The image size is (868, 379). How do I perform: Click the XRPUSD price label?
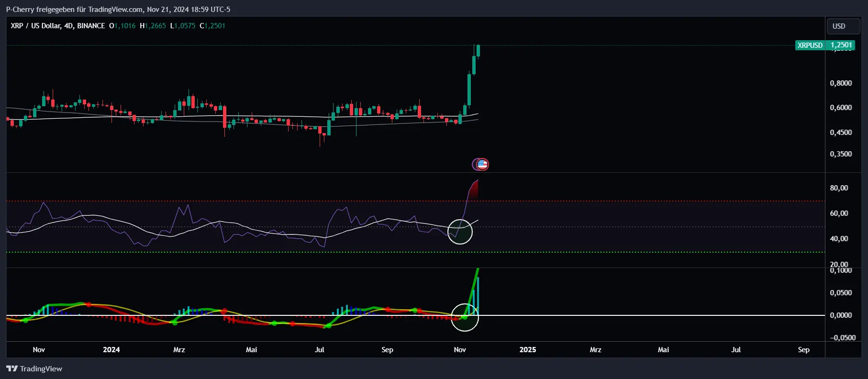point(810,45)
